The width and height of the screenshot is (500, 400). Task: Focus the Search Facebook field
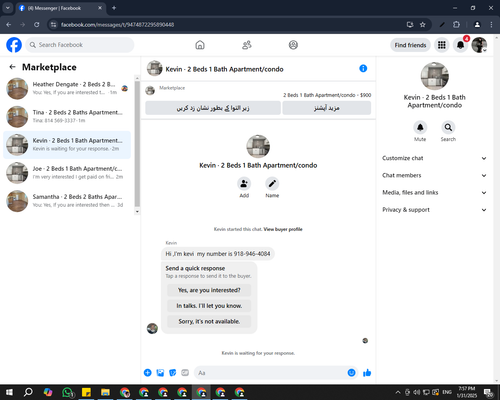coord(80,45)
